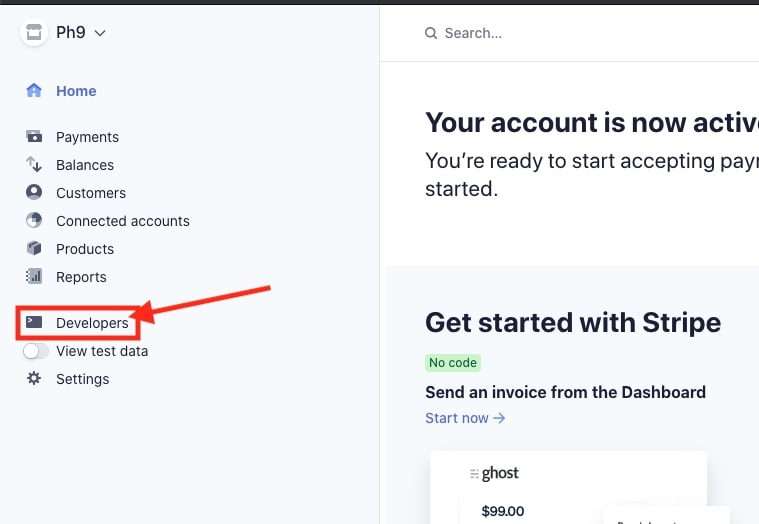Go to the Reports section
Image resolution: width=759 pixels, height=524 pixels.
81,277
